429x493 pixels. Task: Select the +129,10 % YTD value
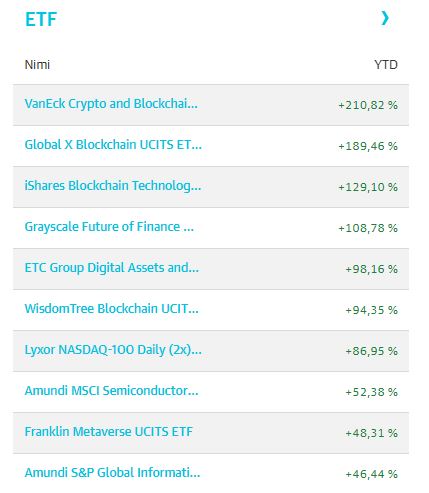click(368, 187)
